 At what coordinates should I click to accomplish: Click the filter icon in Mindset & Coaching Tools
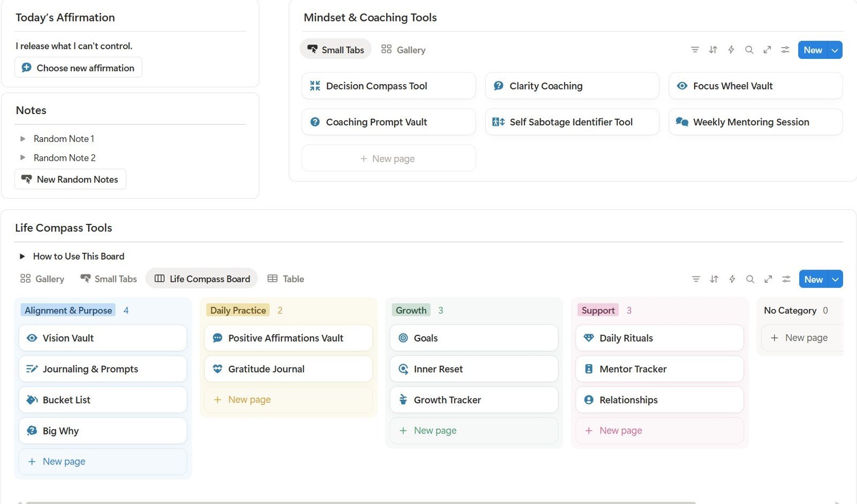pos(695,50)
